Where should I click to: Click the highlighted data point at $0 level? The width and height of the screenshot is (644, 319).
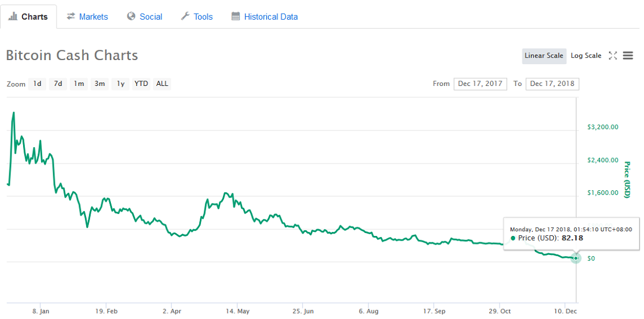click(x=576, y=258)
